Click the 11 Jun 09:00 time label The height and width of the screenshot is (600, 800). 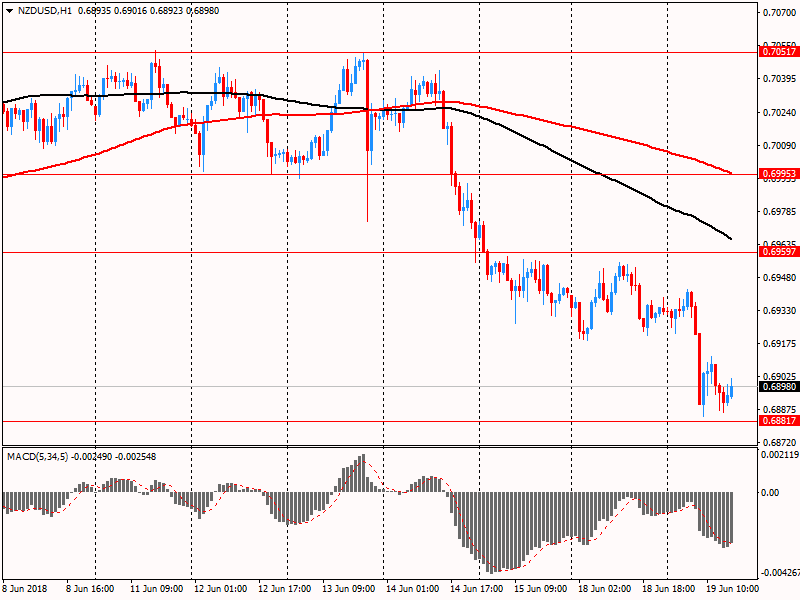click(156, 588)
